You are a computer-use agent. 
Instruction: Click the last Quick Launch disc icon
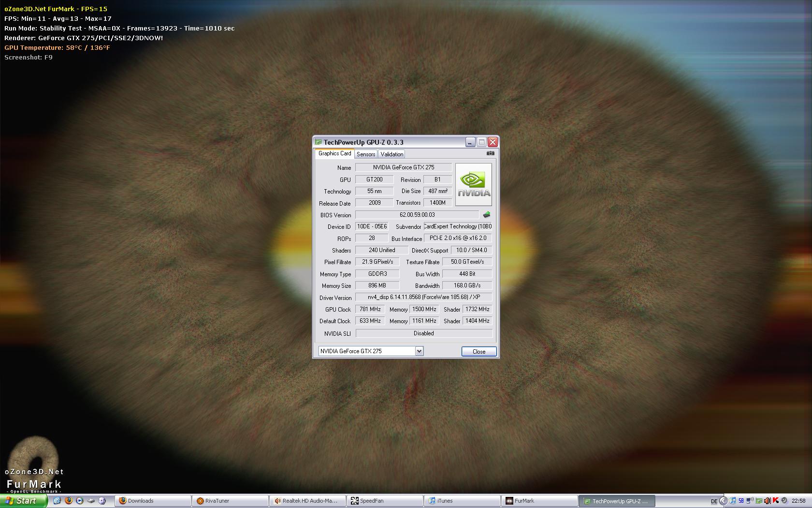click(102, 501)
